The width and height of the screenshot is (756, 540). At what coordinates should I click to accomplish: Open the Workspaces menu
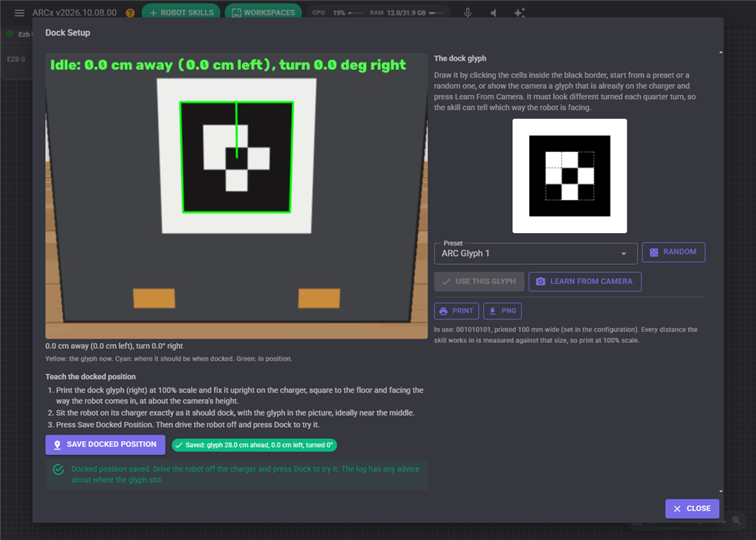point(264,13)
